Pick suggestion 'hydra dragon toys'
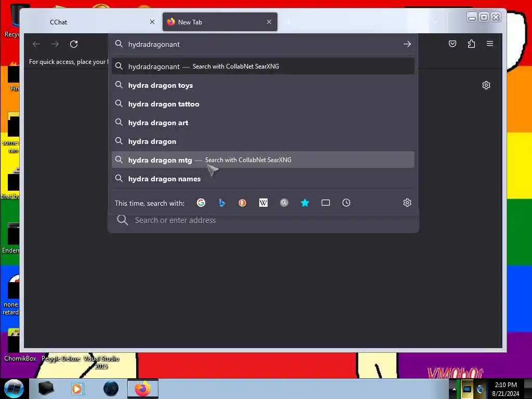Viewport: 532px width, 399px height. [263, 85]
